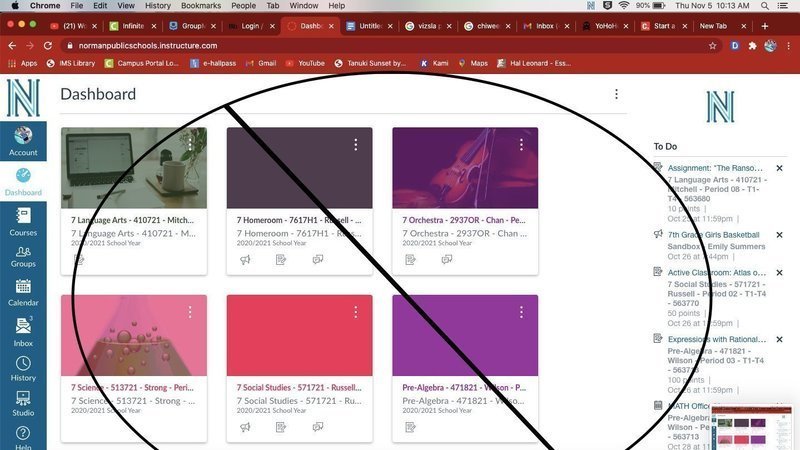Screen dimensions: 800x450
Task: Open 7 Homeroom discussions icon
Action: (x=318, y=260)
